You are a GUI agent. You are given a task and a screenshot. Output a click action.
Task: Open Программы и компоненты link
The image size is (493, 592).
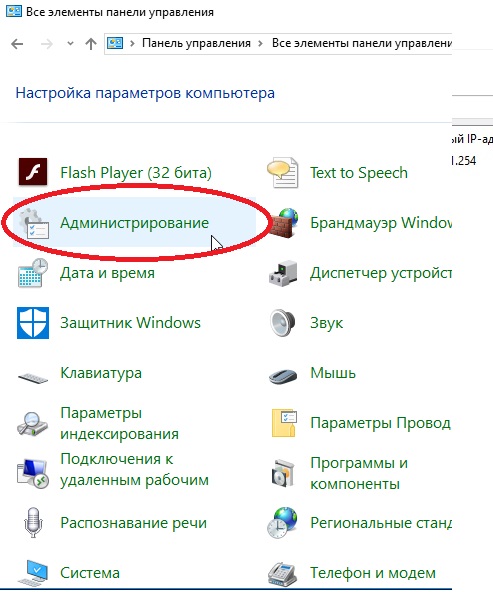click(359, 473)
